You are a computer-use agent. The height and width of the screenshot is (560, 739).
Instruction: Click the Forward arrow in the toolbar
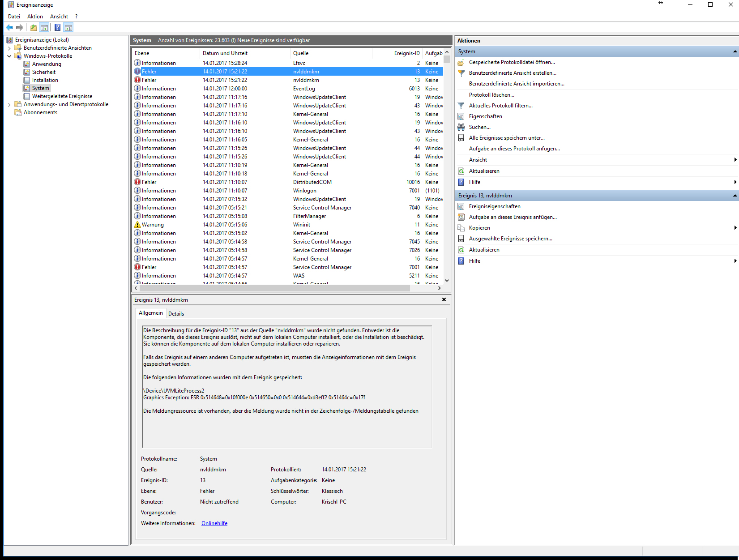[20, 28]
